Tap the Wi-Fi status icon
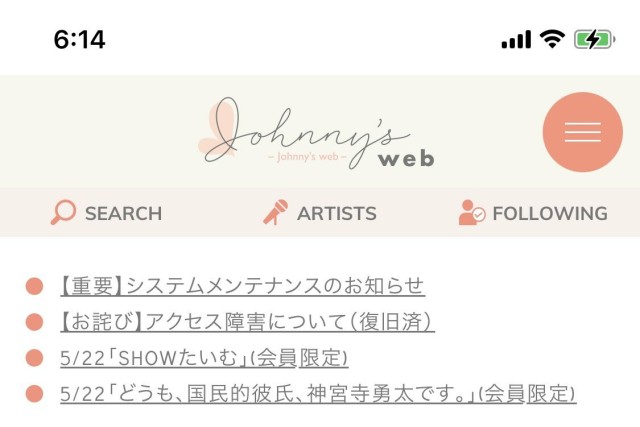This screenshot has width=640, height=427. click(x=552, y=39)
